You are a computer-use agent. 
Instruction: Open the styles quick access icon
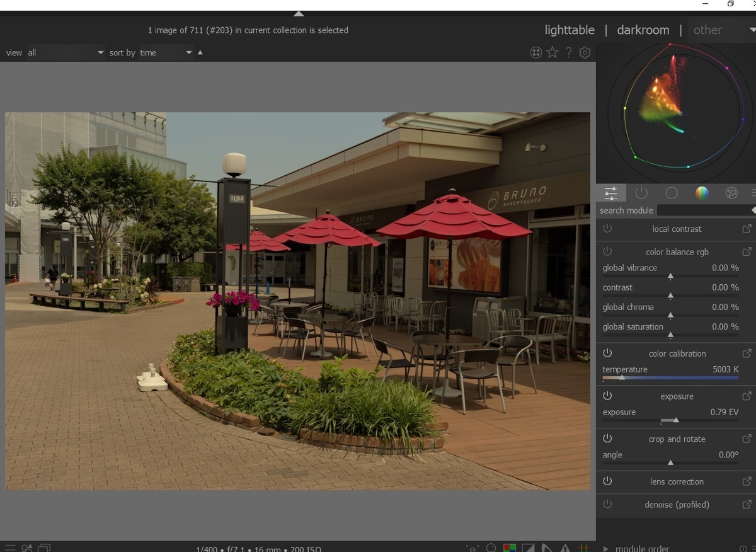pos(27,548)
